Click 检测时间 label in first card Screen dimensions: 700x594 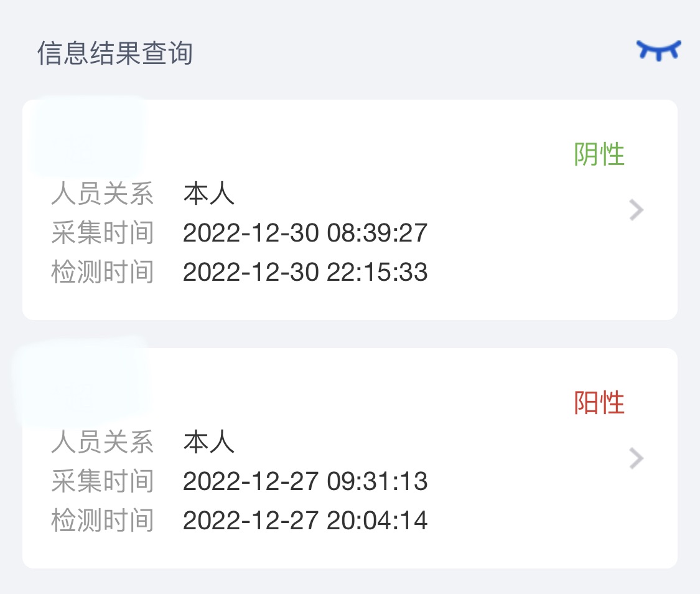(x=103, y=273)
